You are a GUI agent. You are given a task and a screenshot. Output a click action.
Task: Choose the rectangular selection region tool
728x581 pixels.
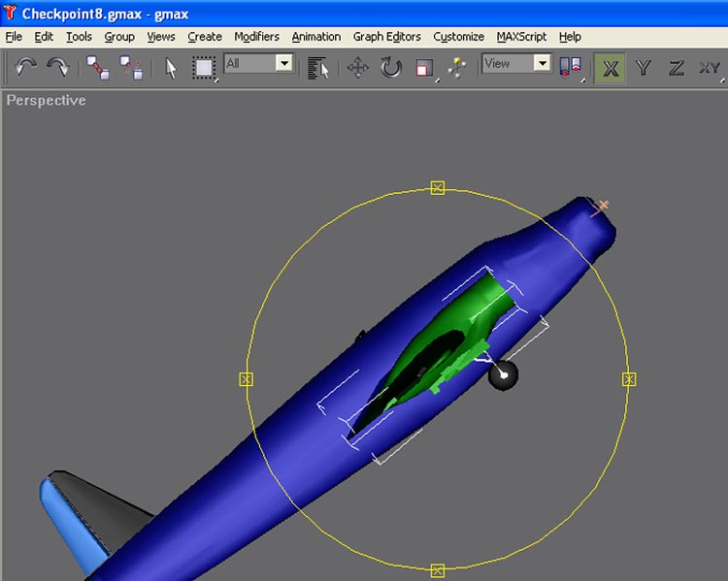(203, 68)
